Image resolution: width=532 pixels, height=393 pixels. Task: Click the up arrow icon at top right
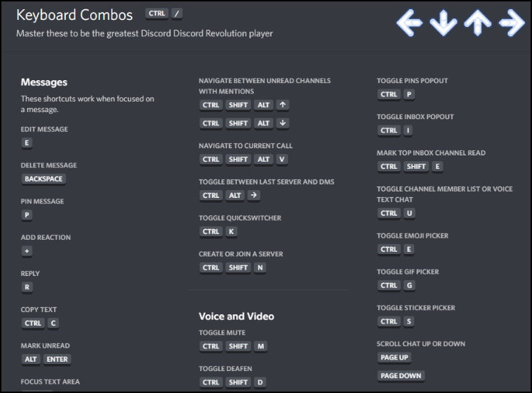477,23
